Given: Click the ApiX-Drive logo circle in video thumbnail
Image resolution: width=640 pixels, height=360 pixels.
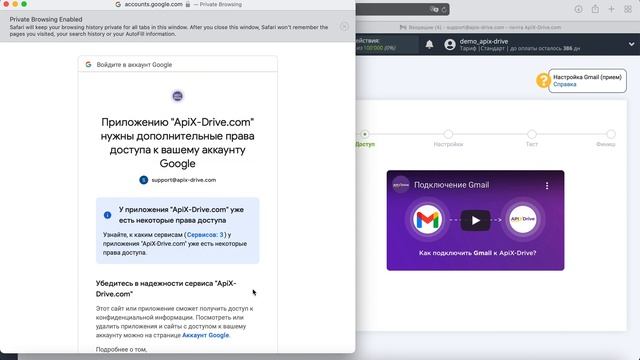Looking at the screenshot, I should click(523, 219).
